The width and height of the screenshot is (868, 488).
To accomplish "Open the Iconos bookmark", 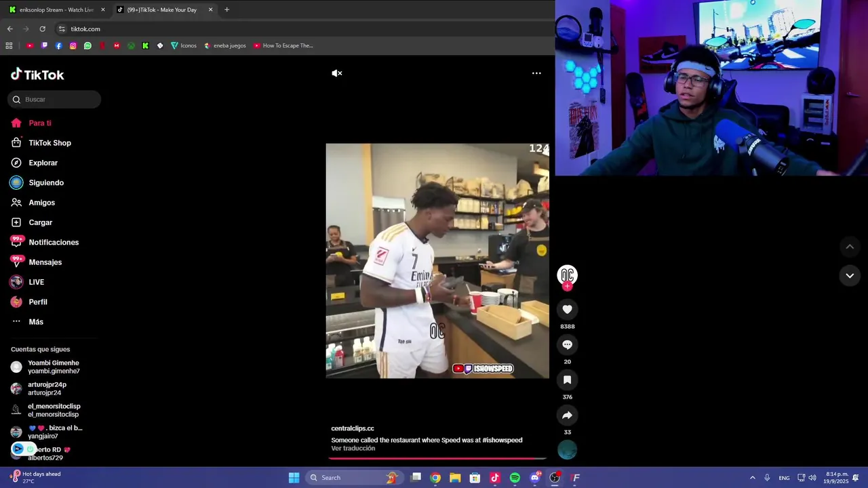I will click(183, 45).
